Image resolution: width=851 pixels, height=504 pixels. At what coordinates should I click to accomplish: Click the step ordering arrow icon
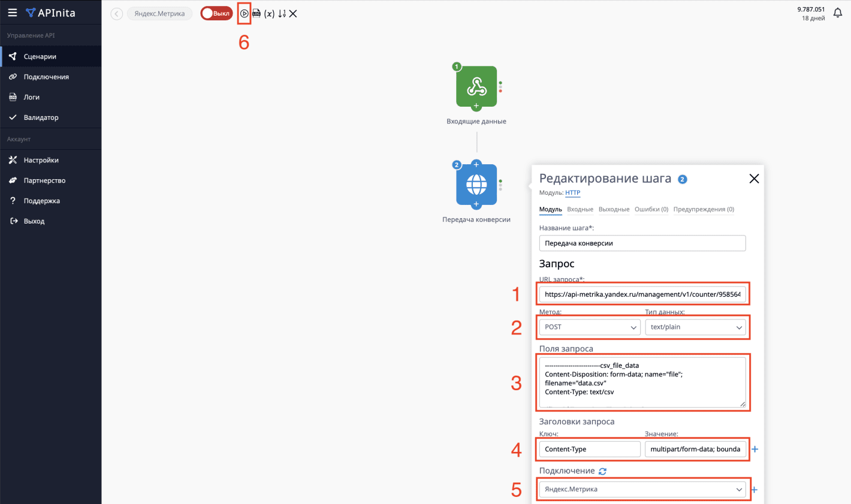pos(282,13)
